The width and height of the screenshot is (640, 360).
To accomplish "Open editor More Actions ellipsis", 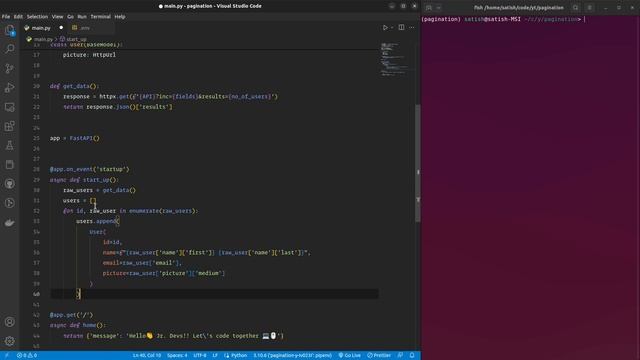I will click(x=412, y=28).
